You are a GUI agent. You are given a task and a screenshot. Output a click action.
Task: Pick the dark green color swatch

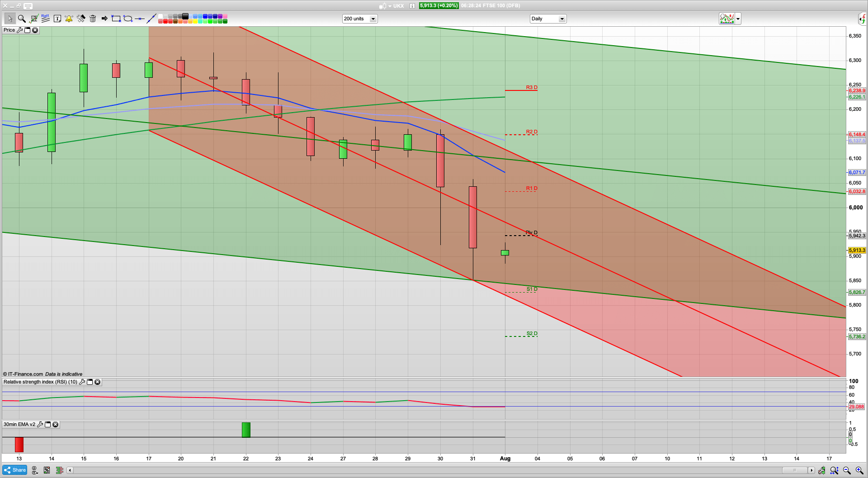pyautogui.click(x=225, y=21)
